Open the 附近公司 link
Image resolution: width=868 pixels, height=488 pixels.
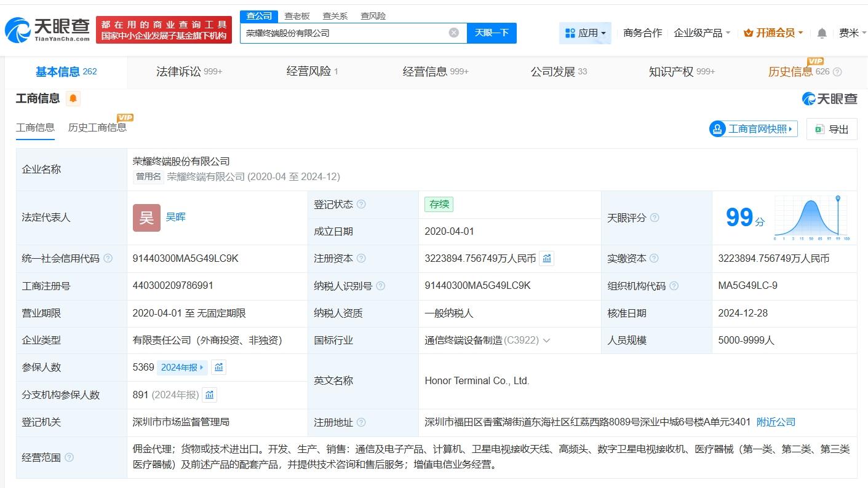[776, 422]
